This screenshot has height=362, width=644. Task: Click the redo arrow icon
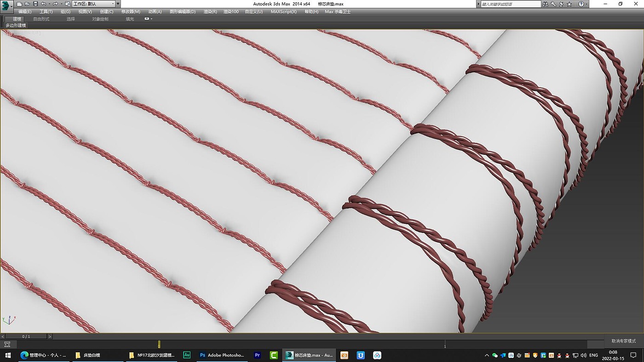tap(55, 4)
